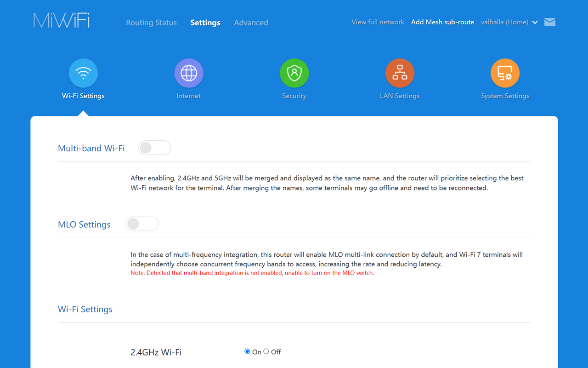Click the Settings menu item
Image resolution: width=588 pixels, height=368 pixels.
point(205,22)
